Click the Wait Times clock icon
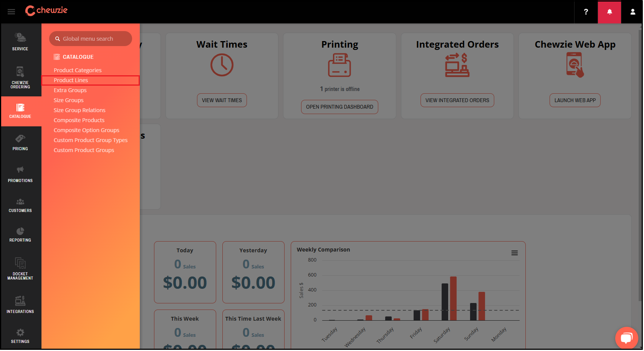This screenshot has height=351, width=644. [x=222, y=65]
